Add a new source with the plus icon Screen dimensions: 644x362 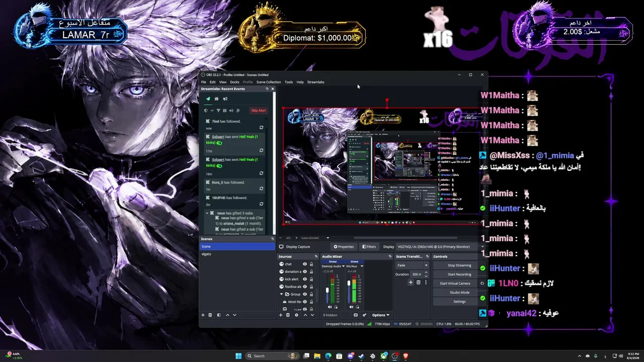281,315
